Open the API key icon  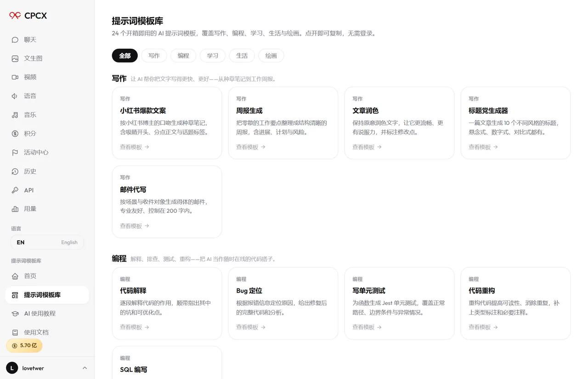pos(15,190)
